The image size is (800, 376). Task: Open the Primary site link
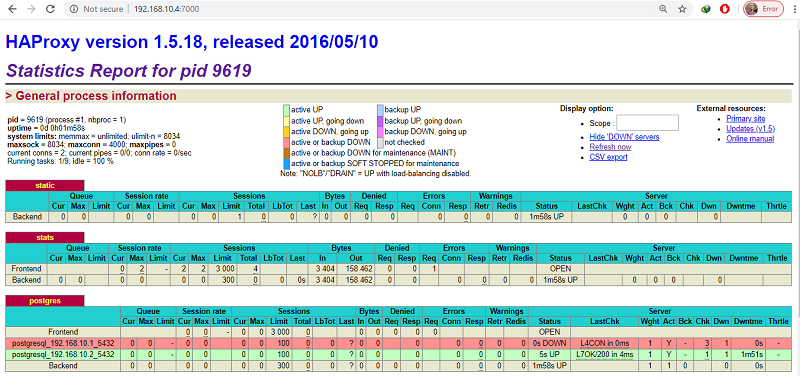click(x=745, y=118)
